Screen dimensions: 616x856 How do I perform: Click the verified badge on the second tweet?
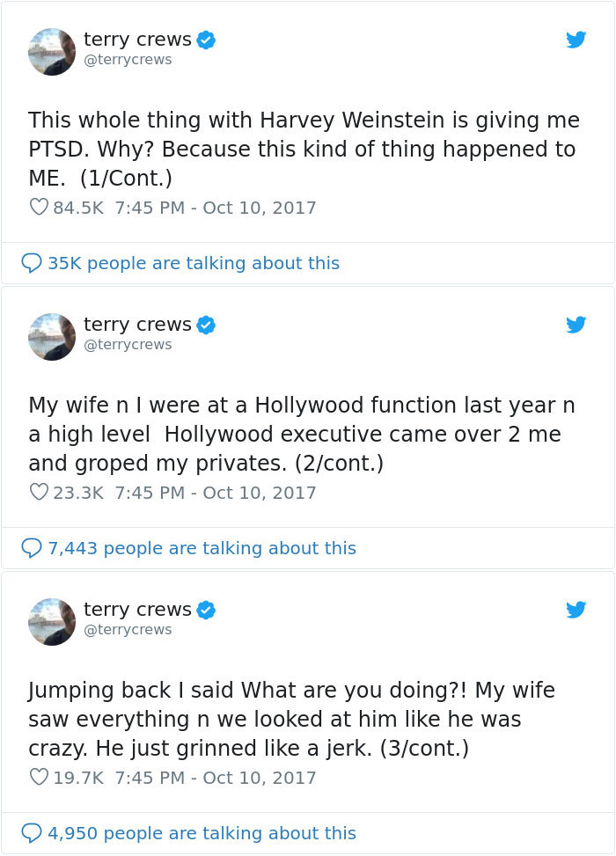(x=206, y=324)
